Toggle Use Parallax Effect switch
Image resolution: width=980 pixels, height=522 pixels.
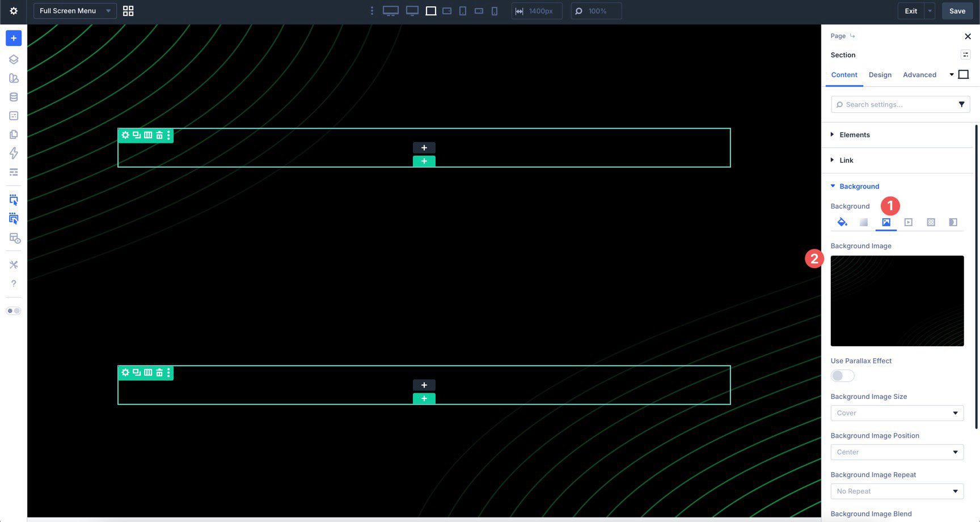click(842, 376)
